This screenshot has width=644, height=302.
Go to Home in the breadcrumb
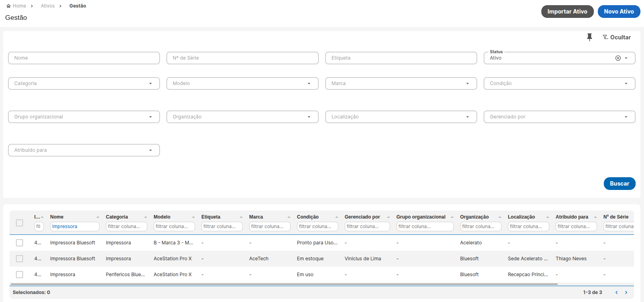[19, 6]
